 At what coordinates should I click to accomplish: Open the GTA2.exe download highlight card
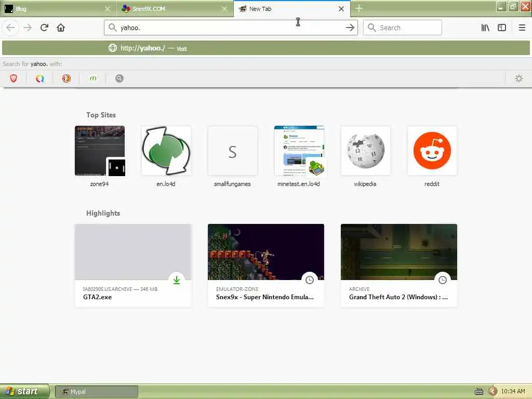(x=133, y=265)
